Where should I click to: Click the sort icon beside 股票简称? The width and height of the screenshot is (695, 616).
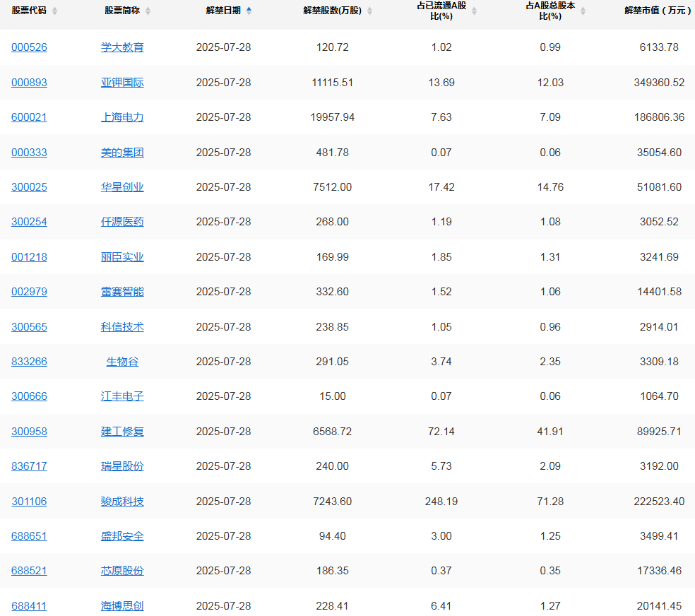147,11
